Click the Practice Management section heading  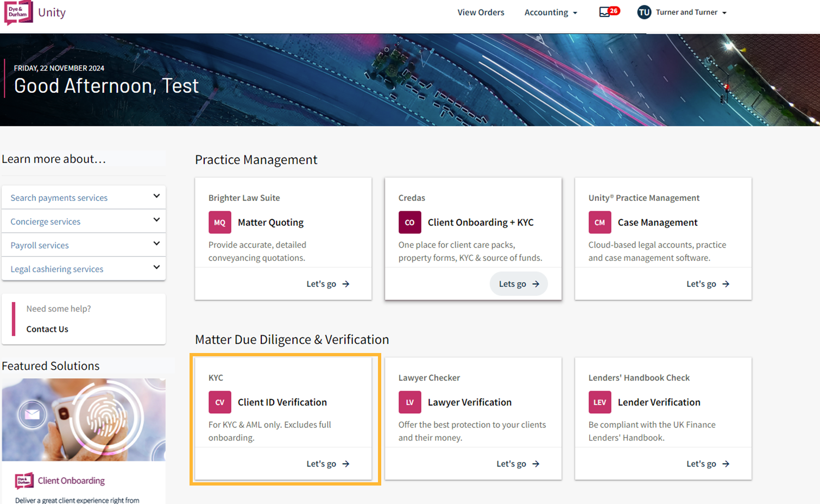click(256, 160)
